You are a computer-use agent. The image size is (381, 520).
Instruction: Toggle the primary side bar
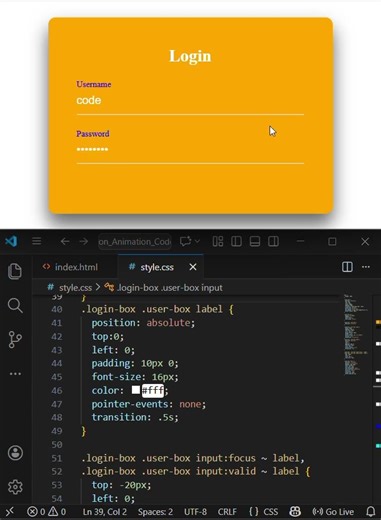click(236, 241)
